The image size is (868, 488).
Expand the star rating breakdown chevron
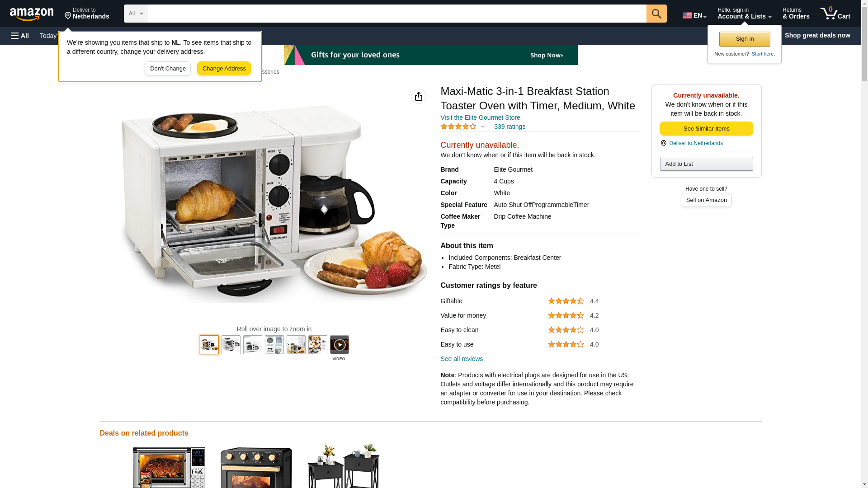482,127
